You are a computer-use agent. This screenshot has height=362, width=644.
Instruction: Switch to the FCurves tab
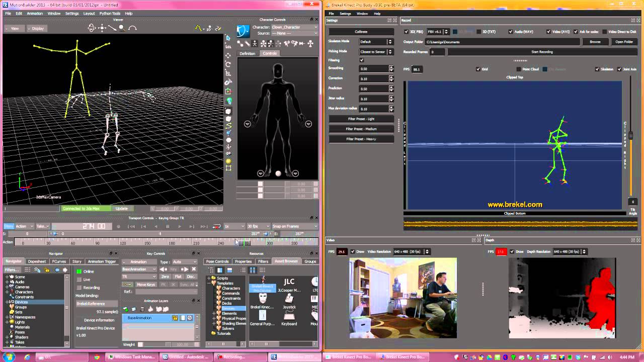(x=59, y=261)
